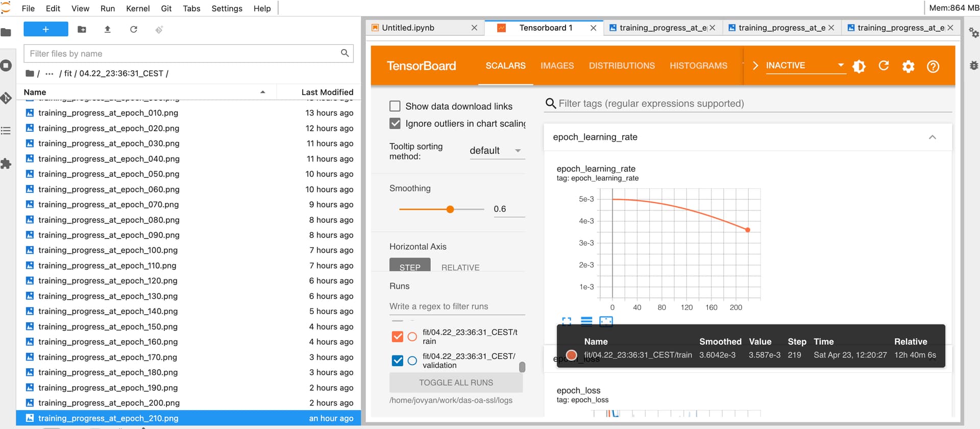The width and height of the screenshot is (980, 429).
Task: Focus the Filter tags search field
Action: (755, 104)
